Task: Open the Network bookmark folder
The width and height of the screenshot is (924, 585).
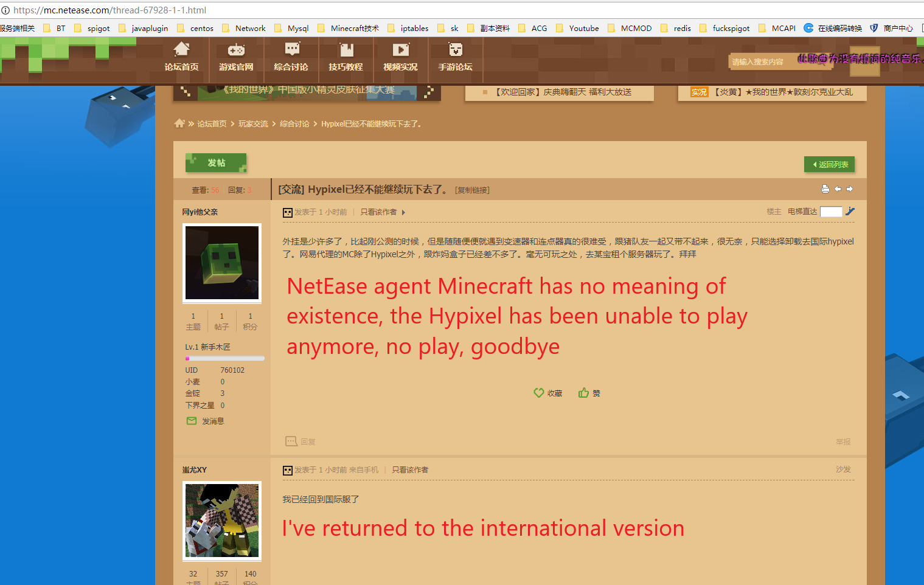Action: pos(244,28)
